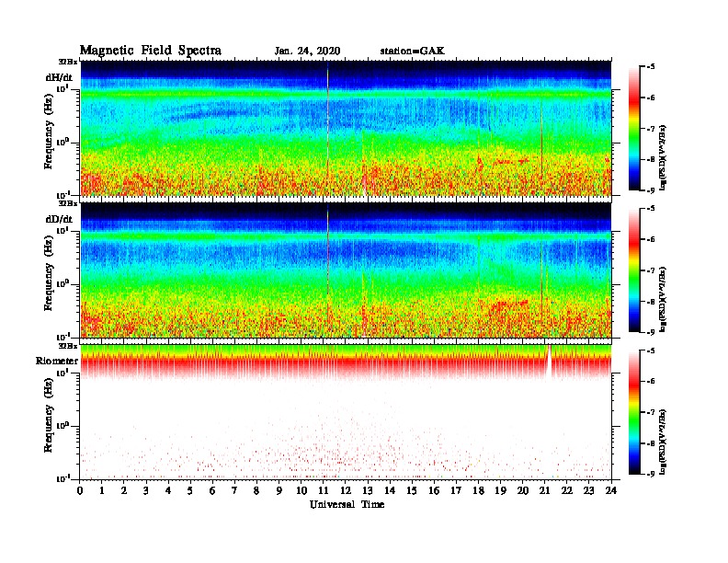Click the "-9" value on the dH/dt color scale

[651, 190]
